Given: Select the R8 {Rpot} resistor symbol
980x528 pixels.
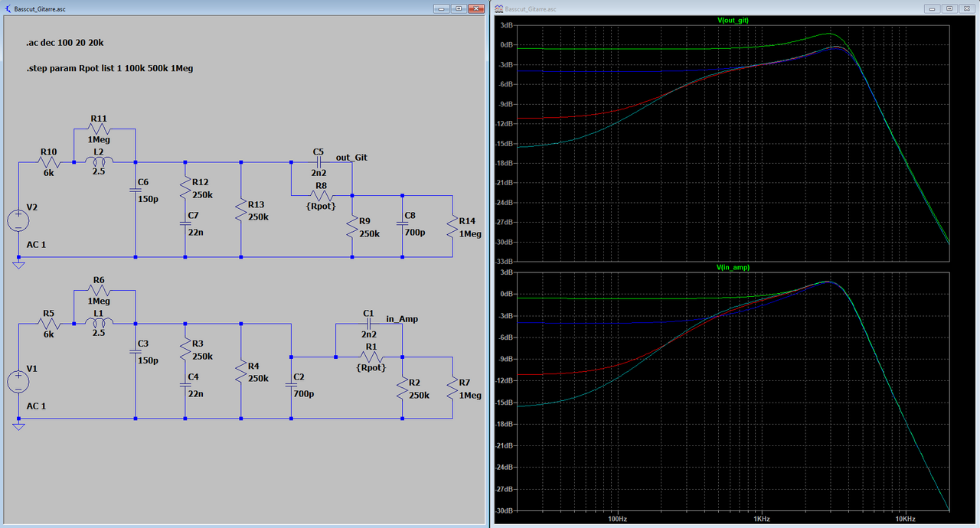Looking at the screenshot, I should coord(323,196).
